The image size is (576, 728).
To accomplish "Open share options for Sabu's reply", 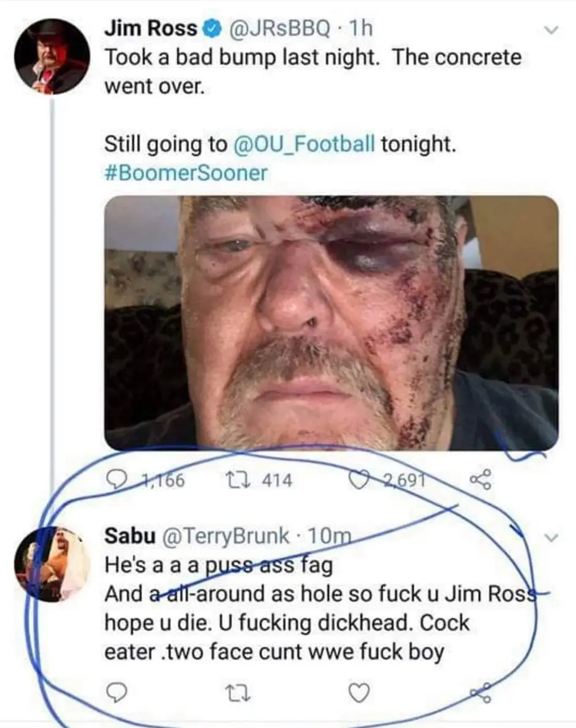I will pyautogui.click(x=479, y=692).
